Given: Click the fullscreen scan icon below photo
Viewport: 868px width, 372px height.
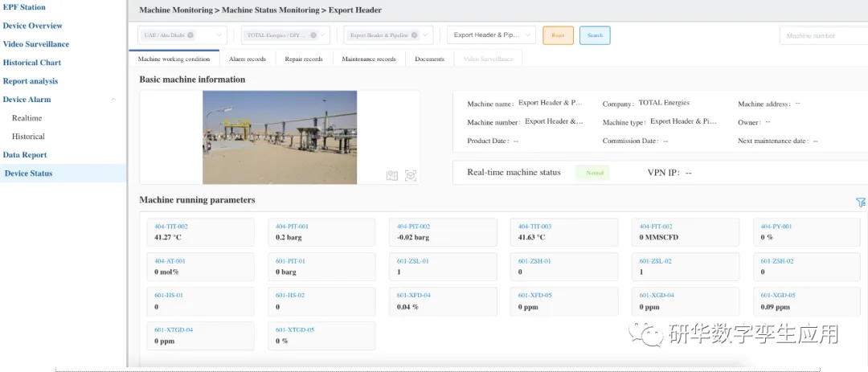Looking at the screenshot, I should point(411,175).
